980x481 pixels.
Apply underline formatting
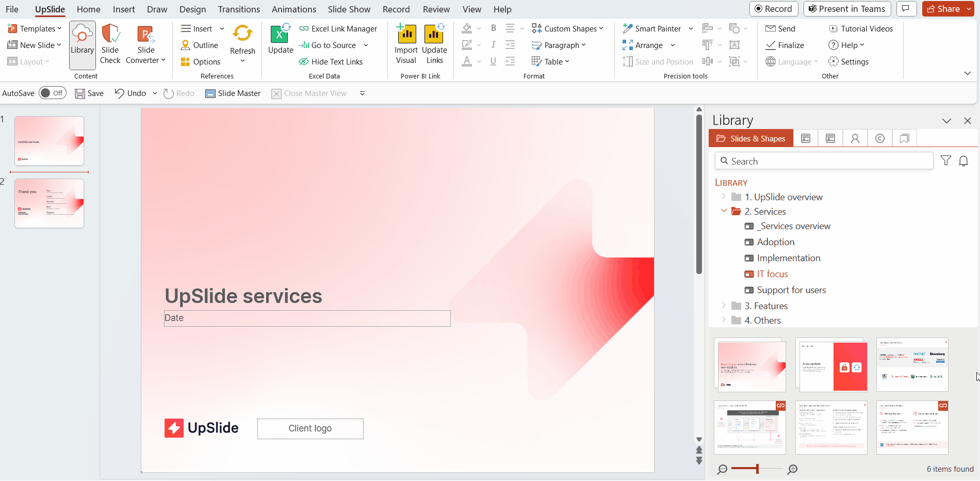(493, 61)
